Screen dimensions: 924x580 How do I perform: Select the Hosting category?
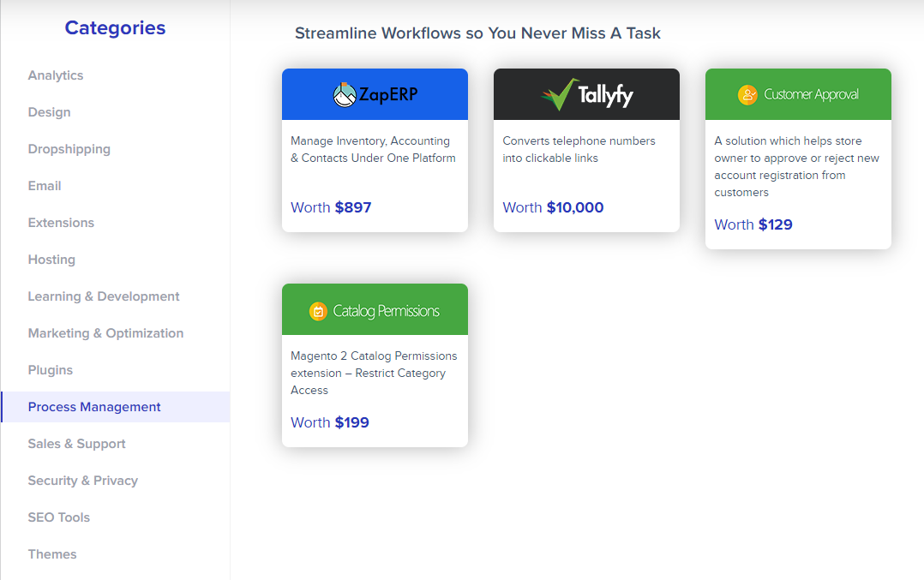pos(51,260)
